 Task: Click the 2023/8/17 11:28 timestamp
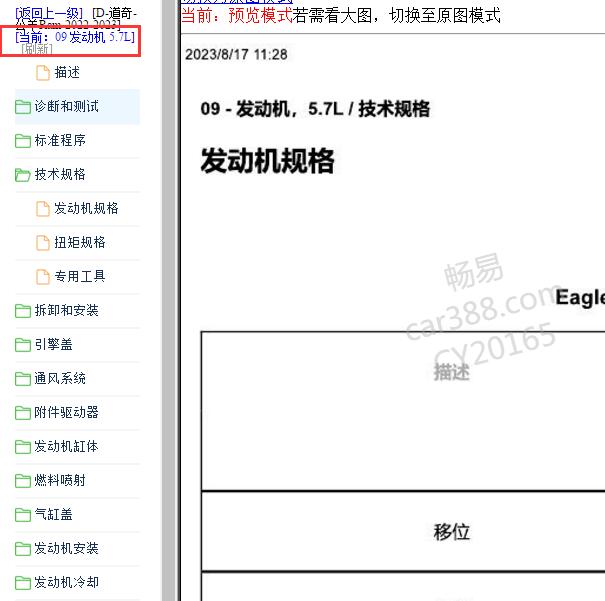pos(236,54)
